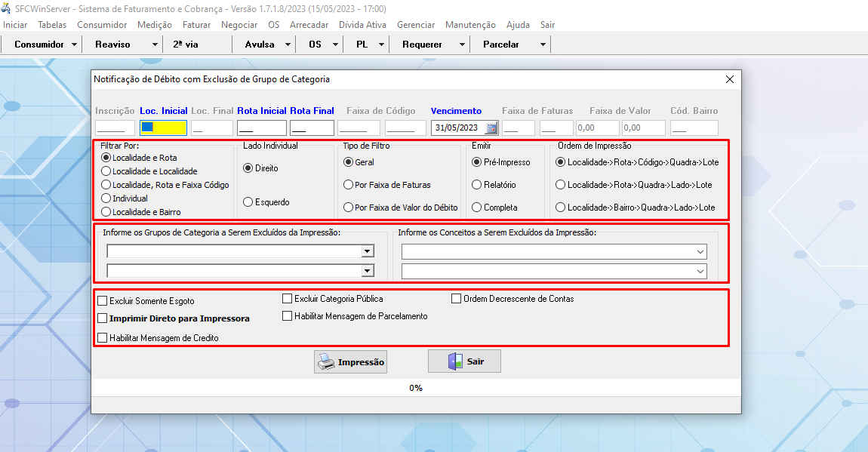The width and height of the screenshot is (868, 452).
Task: Open the calendar picker beside Vencimento date
Action: tap(491, 128)
